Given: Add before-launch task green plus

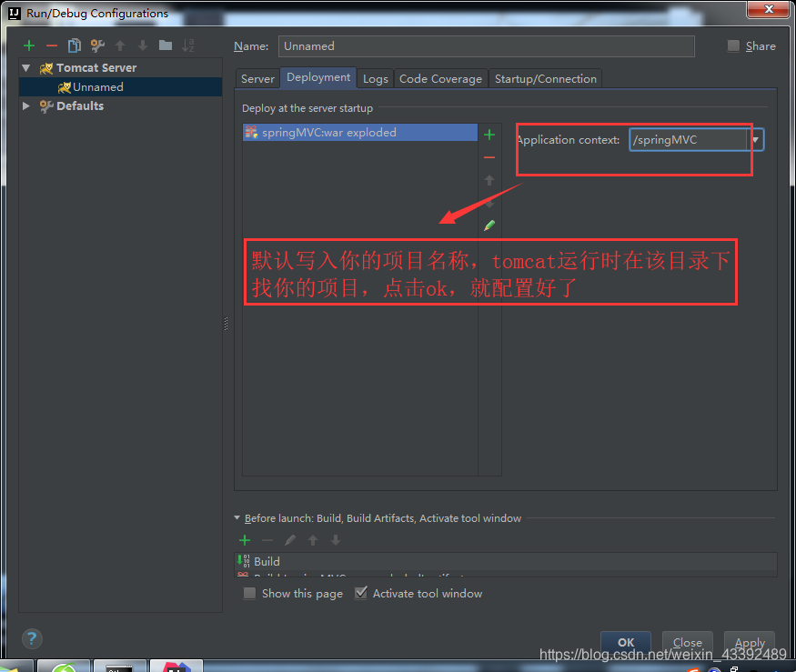Looking at the screenshot, I should 245,540.
